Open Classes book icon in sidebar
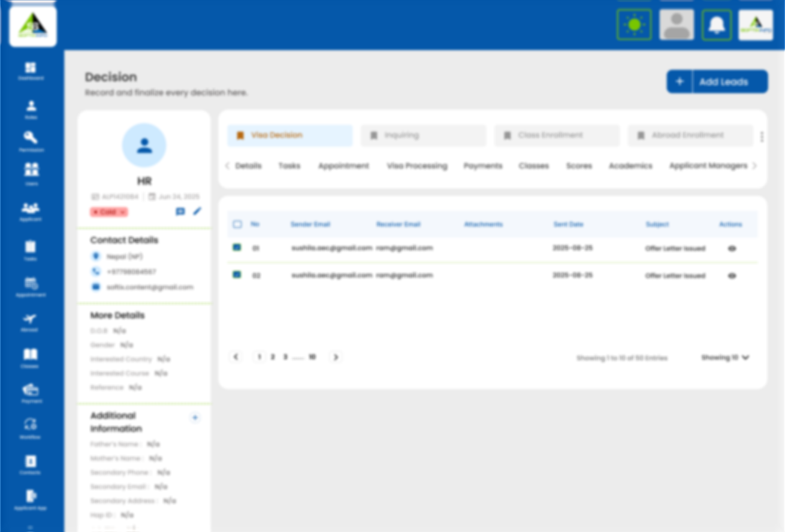 coord(31,355)
